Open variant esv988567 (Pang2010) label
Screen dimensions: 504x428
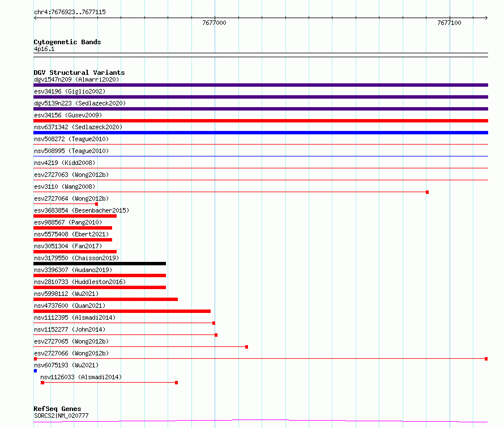[x=68, y=222]
